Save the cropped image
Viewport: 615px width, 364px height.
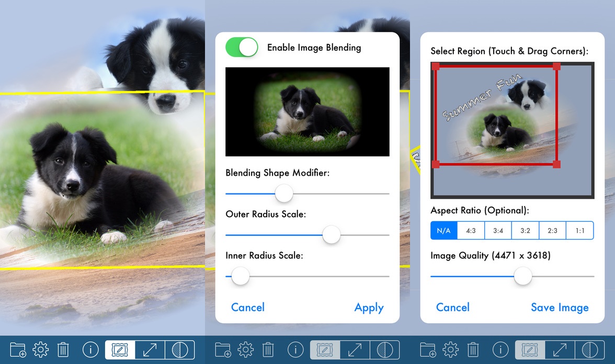point(560,308)
